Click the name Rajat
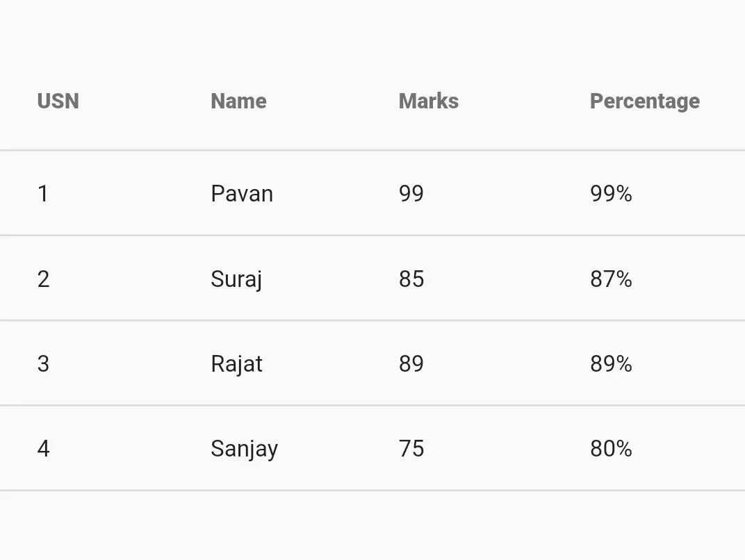Viewport: 745px width, 560px height. pyautogui.click(x=236, y=364)
